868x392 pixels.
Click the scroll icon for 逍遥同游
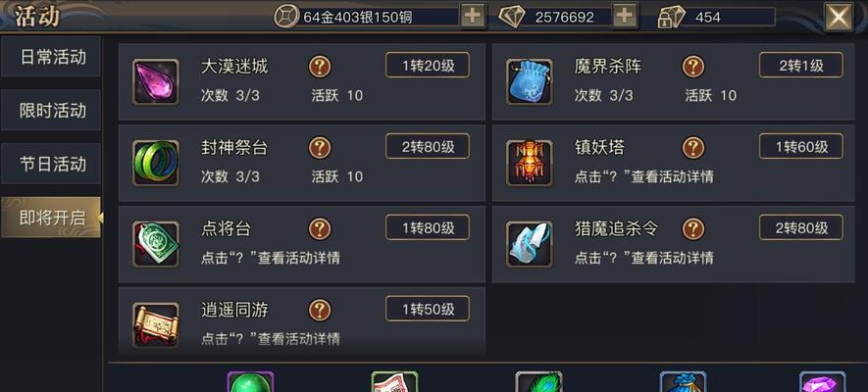click(156, 325)
